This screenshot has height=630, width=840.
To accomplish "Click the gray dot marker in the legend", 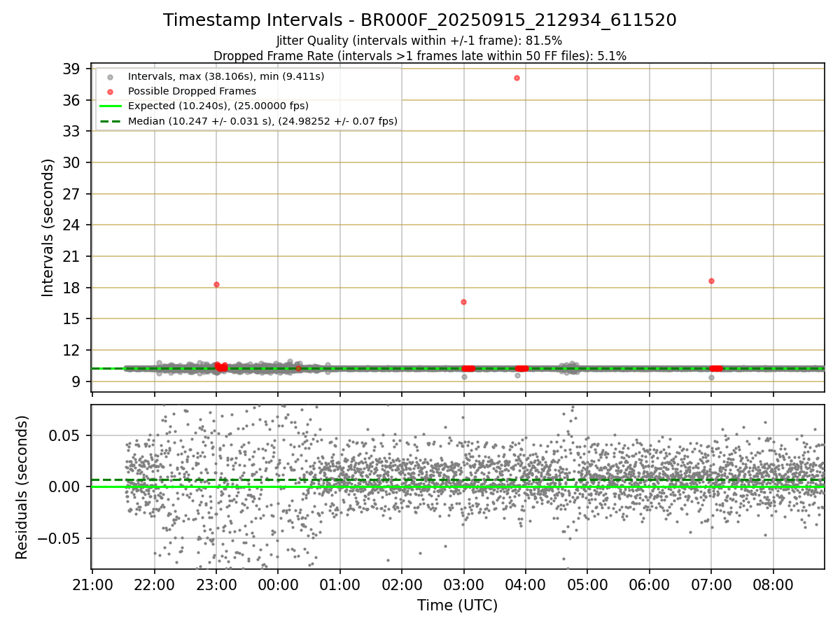I will (110, 76).
